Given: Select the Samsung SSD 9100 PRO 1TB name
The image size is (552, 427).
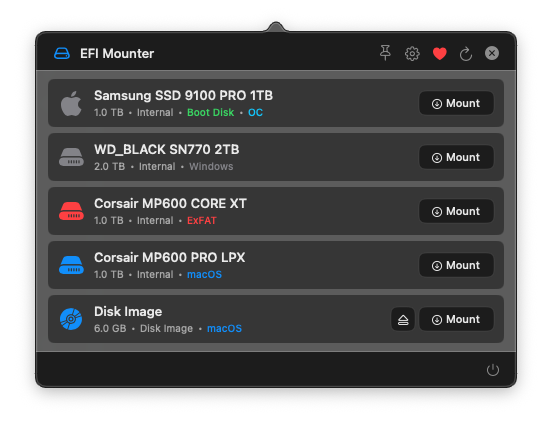Looking at the screenshot, I should [x=183, y=95].
